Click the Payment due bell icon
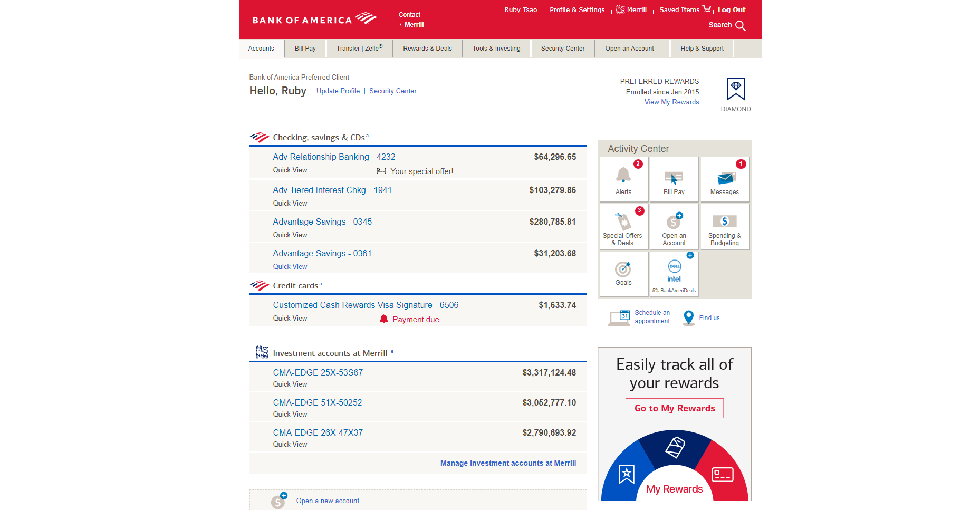The width and height of the screenshot is (980, 510). point(384,319)
